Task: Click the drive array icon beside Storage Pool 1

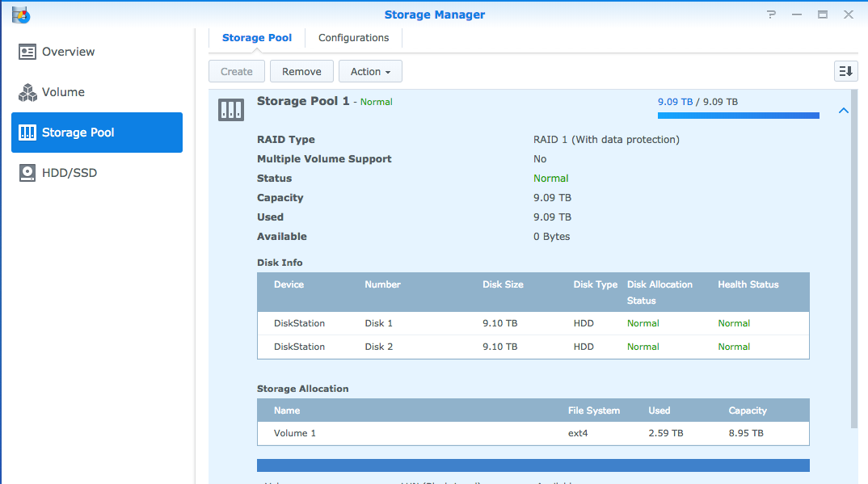Action: point(231,108)
